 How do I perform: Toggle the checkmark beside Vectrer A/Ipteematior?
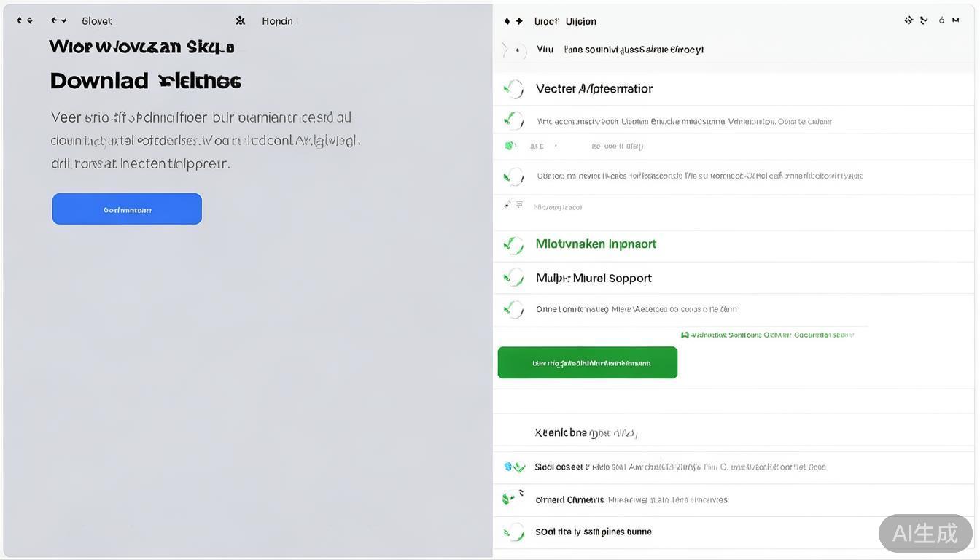(x=514, y=89)
